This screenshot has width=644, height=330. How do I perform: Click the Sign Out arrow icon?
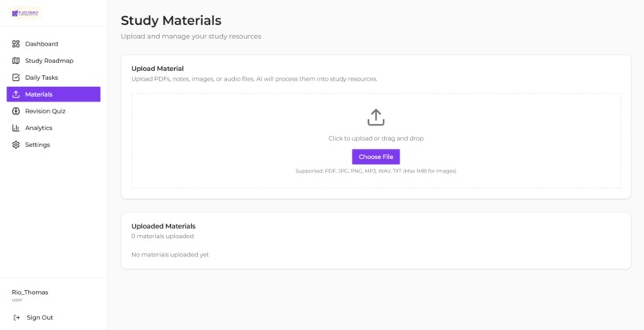(17, 317)
